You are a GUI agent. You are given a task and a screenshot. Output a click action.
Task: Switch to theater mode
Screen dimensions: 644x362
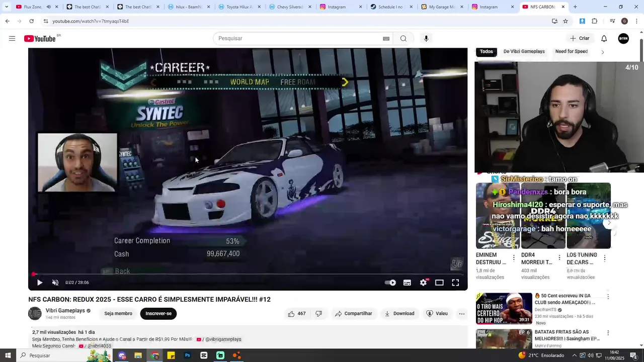coord(439,283)
